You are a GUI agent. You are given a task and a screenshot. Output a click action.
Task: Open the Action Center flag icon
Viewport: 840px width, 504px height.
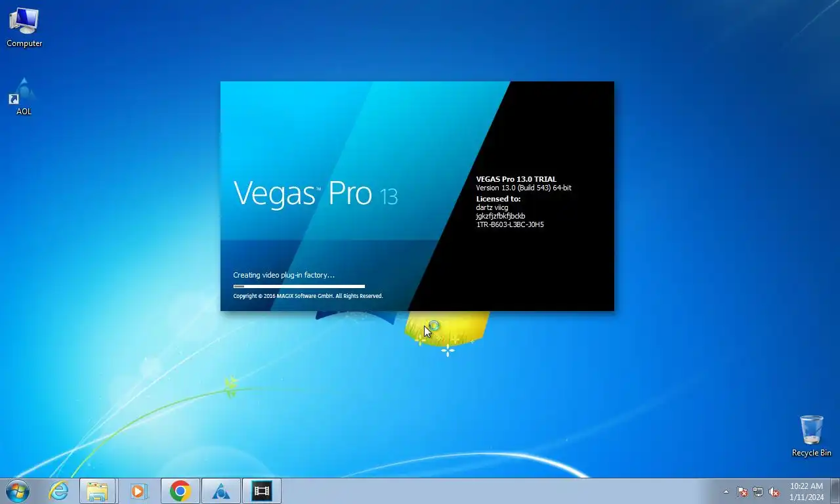742,492
